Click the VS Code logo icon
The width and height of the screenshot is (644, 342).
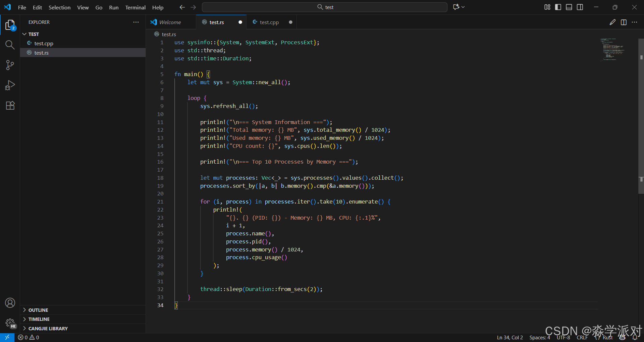click(7, 7)
